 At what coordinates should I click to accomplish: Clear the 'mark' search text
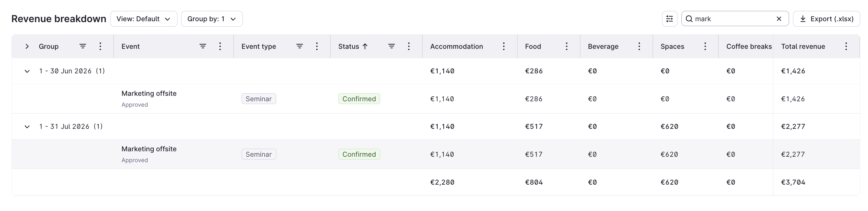coord(779,19)
